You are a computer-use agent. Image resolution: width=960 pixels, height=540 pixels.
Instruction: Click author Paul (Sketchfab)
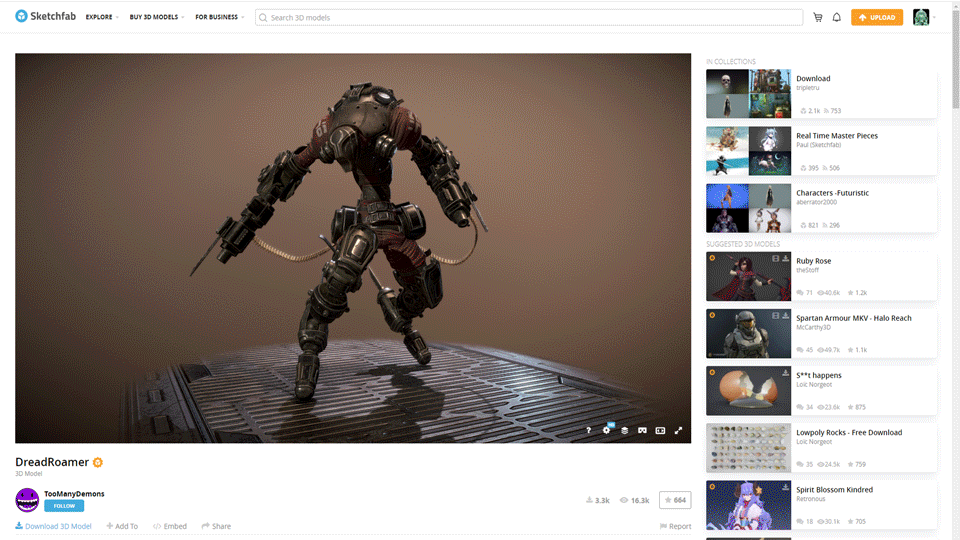click(x=818, y=144)
